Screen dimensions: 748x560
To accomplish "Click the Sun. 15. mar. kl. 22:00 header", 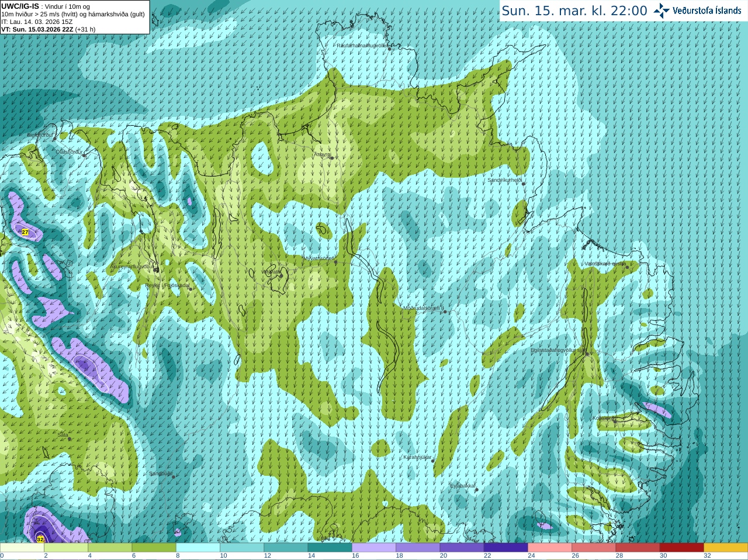I will [x=574, y=11].
